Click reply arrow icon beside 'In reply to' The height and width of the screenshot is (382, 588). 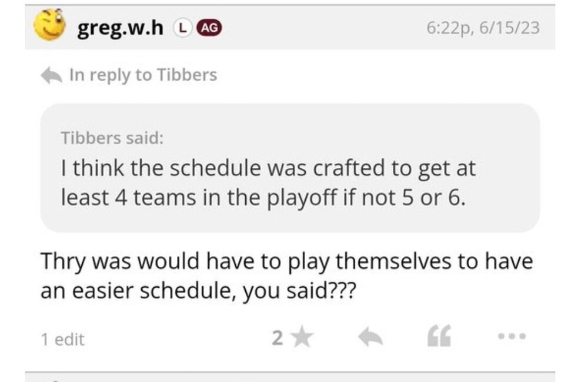click(52, 75)
